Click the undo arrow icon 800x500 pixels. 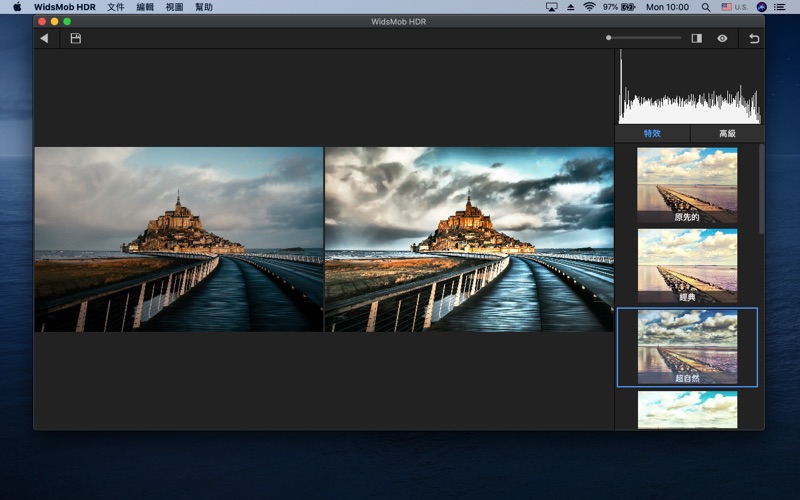(754, 38)
